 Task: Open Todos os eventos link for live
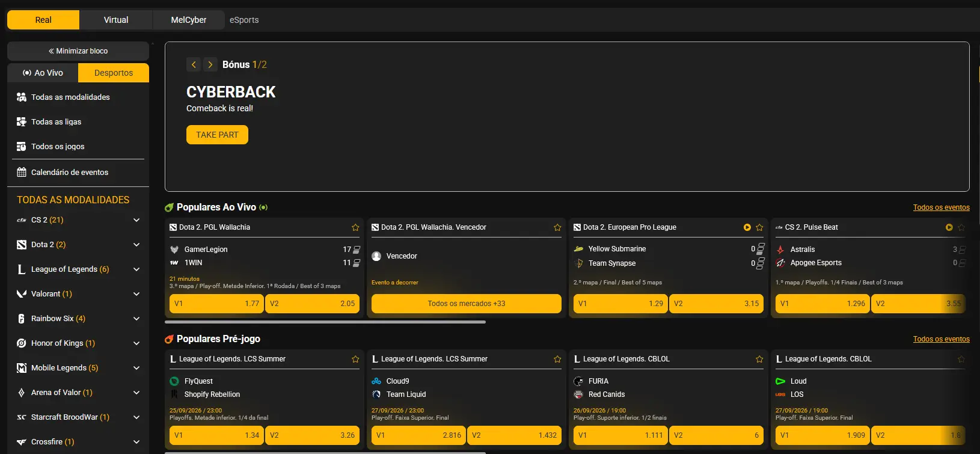point(941,207)
